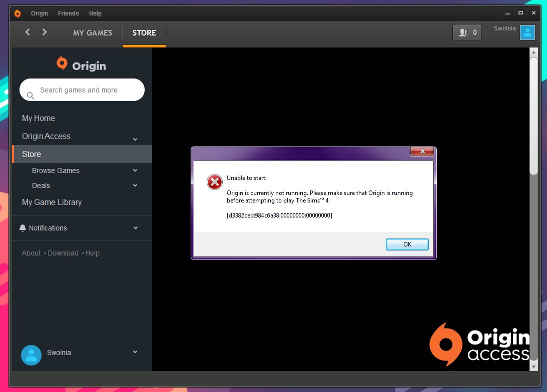Click the Origin Access banner logo
Image resolution: width=547 pixels, height=392 pixels.
coord(480,344)
